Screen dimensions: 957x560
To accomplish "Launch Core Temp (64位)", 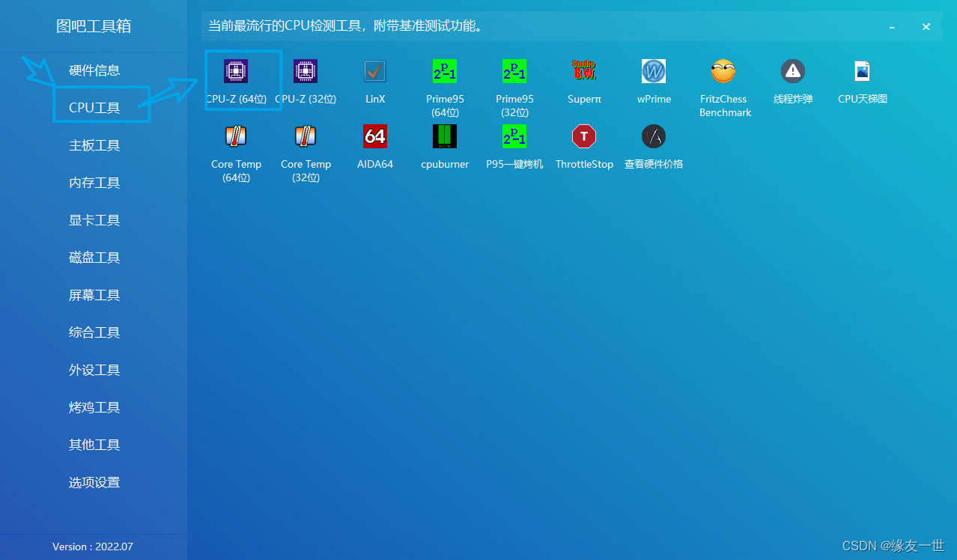I will [236, 153].
